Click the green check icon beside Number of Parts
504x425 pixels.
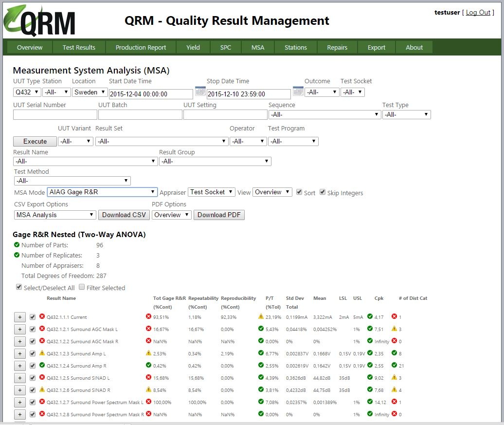(x=17, y=245)
